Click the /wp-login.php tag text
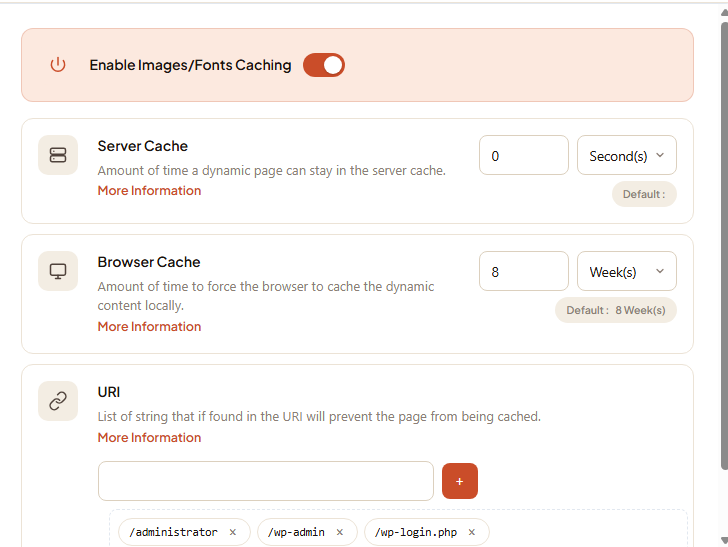This screenshot has height=547, width=728. (x=416, y=532)
